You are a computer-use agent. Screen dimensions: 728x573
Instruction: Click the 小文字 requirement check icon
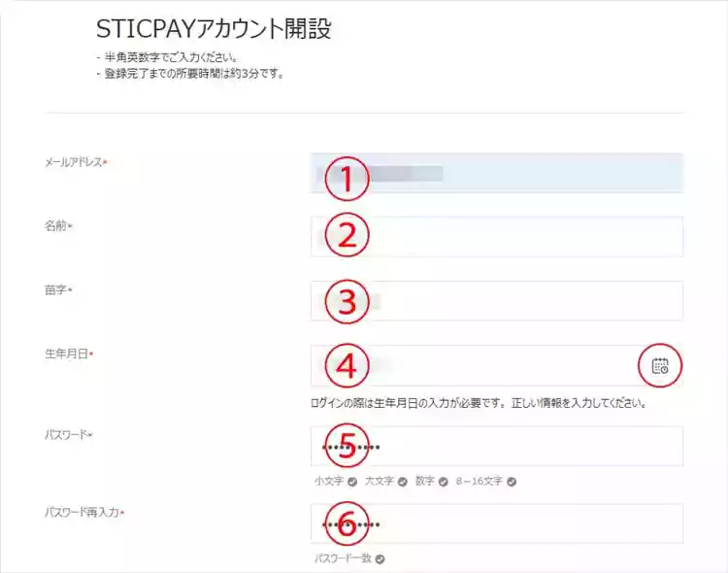coord(352,482)
